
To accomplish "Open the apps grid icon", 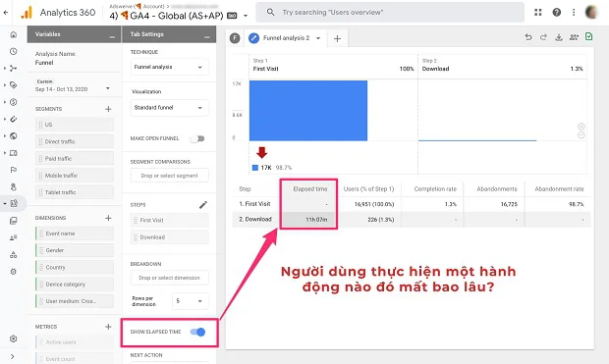I will click(538, 13).
